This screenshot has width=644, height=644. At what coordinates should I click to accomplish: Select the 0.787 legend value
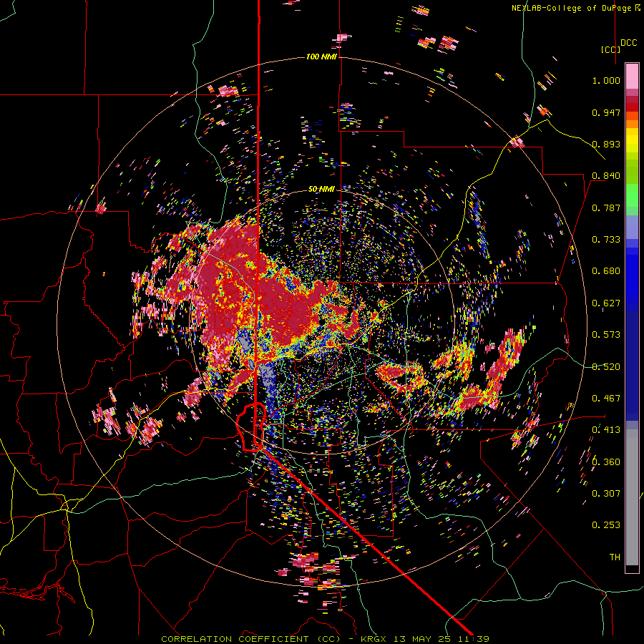[x=606, y=208]
